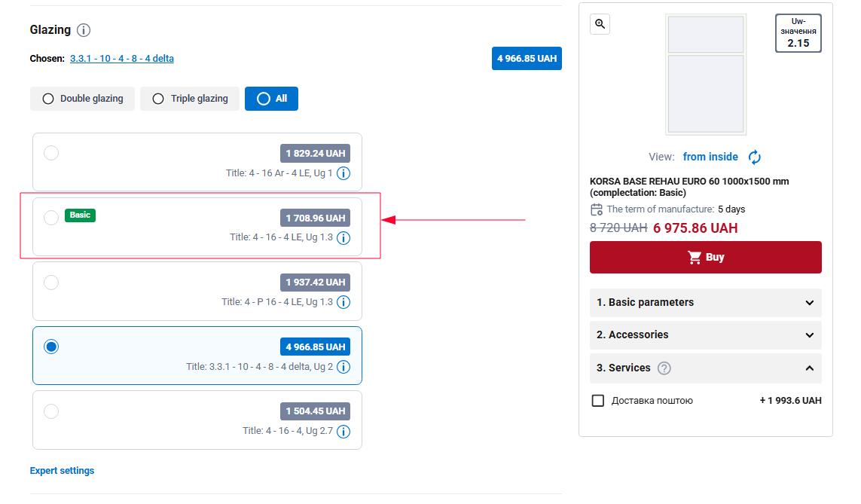
Task: Enable the 'Доставка поштою' checkbox
Action: (598, 401)
